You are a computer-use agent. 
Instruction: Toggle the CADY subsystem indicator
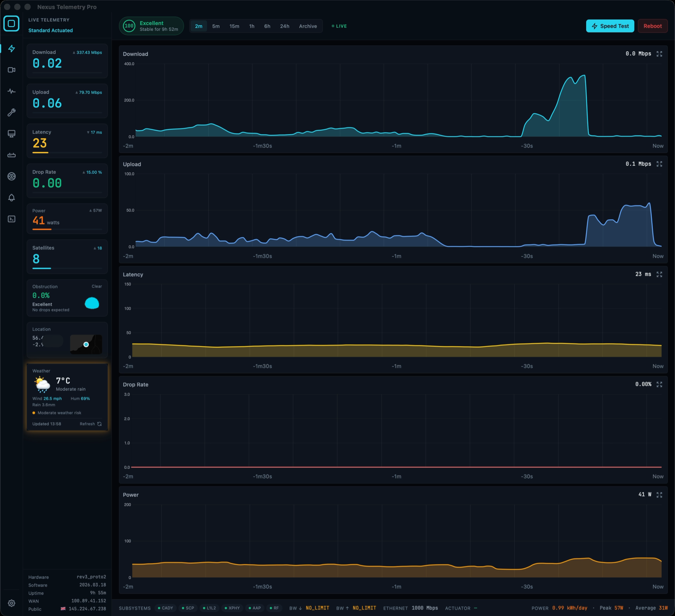click(x=166, y=608)
